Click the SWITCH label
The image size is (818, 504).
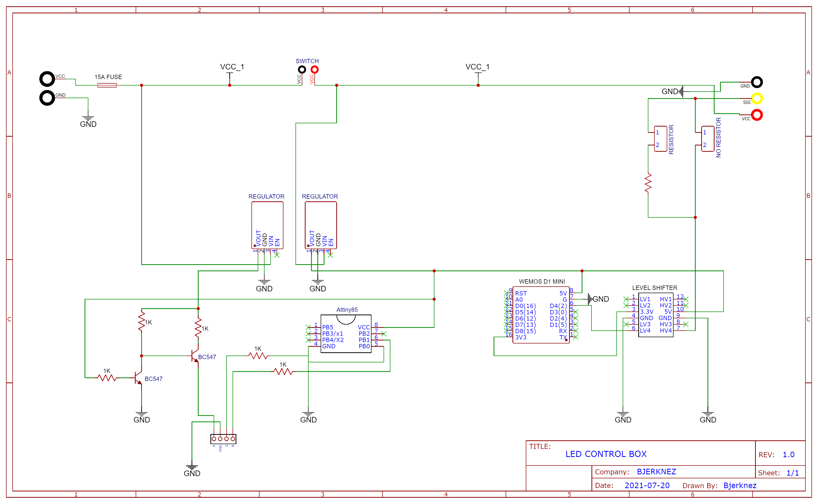click(x=307, y=61)
